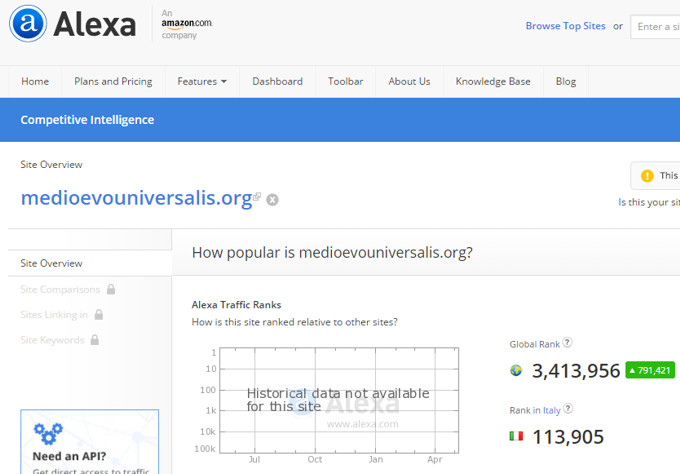The height and width of the screenshot is (474, 680).
Task: Click the Rank in Italy help icon
Action: [568, 409]
